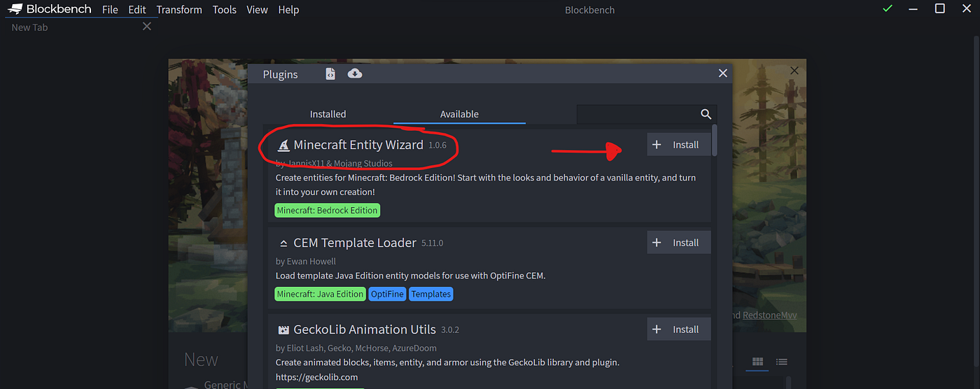
Task: Open the Transform menu
Action: [179, 10]
